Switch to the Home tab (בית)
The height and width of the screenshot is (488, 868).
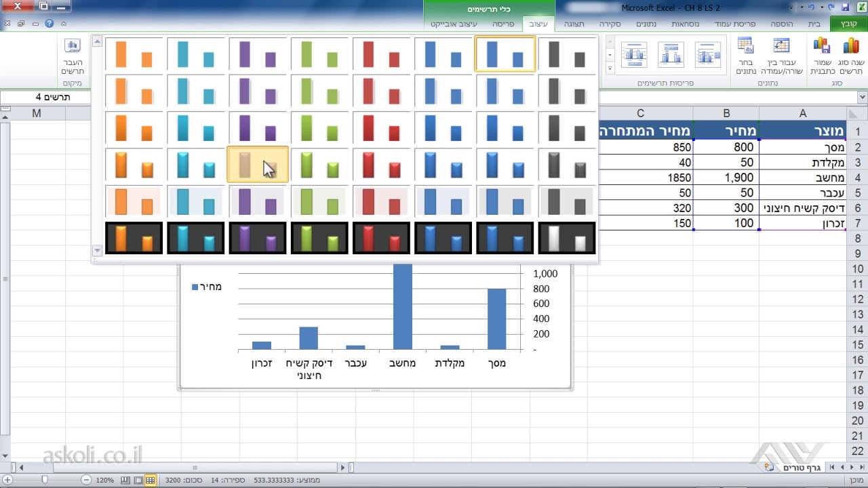[814, 24]
